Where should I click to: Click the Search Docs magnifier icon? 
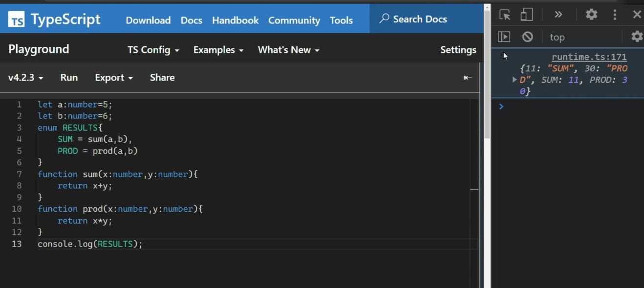pyautogui.click(x=385, y=19)
